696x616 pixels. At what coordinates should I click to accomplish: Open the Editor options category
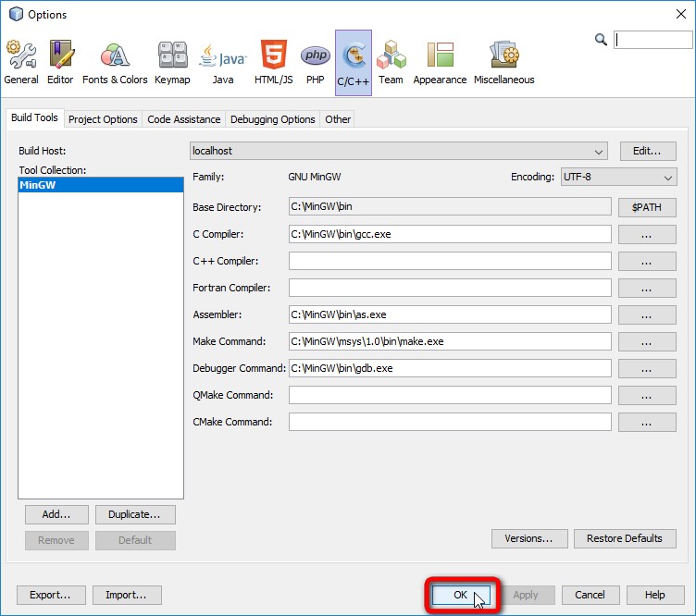pyautogui.click(x=60, y=63)
